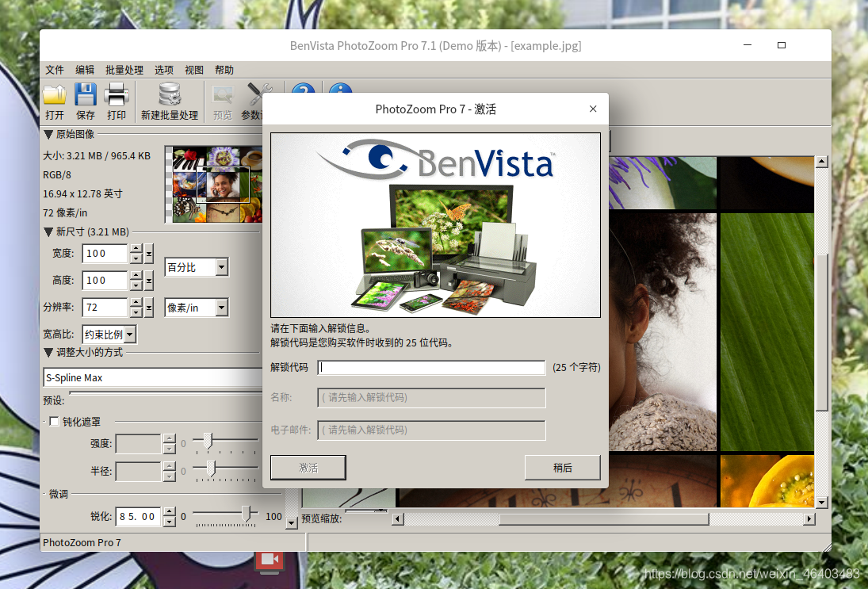Click the 激活 button
The width and height of the screenshot is (868, 589).
[x=308, y=468]
